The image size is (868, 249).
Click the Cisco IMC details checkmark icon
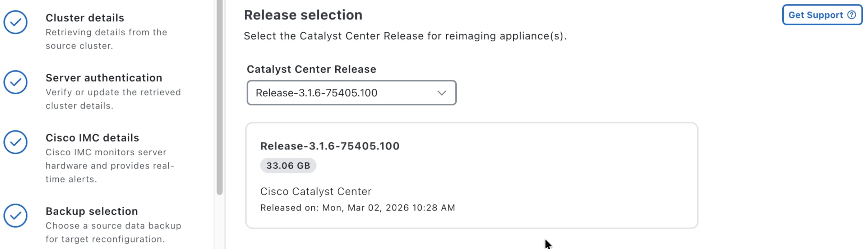point(16,142)
